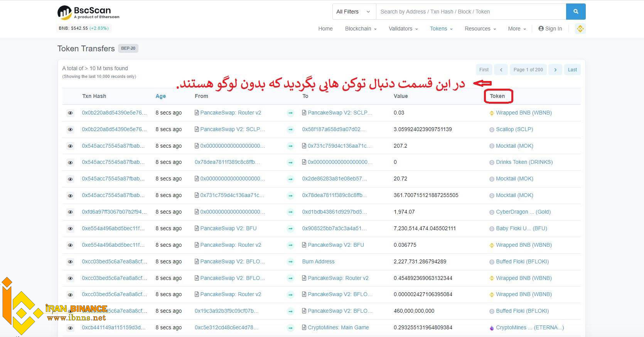644x337 pixels.
Task: Click the value 7,230,514,474.045502111
Action: point(425,228)
